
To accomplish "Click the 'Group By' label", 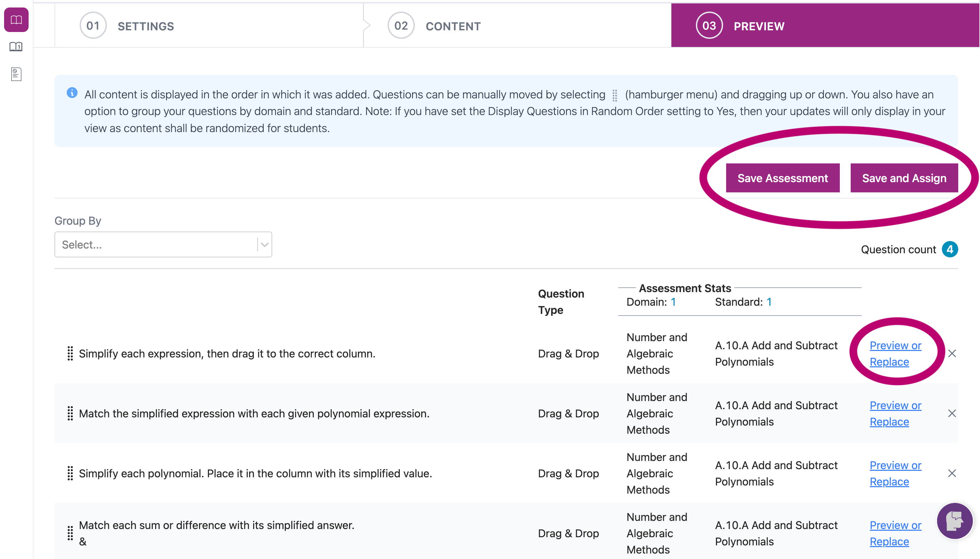I will (x=78, y=221).
